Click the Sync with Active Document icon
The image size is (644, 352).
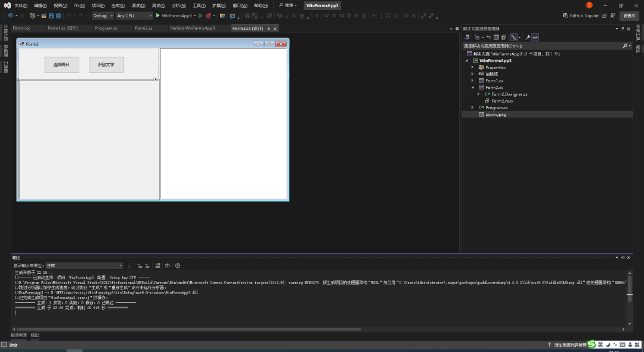489,37
